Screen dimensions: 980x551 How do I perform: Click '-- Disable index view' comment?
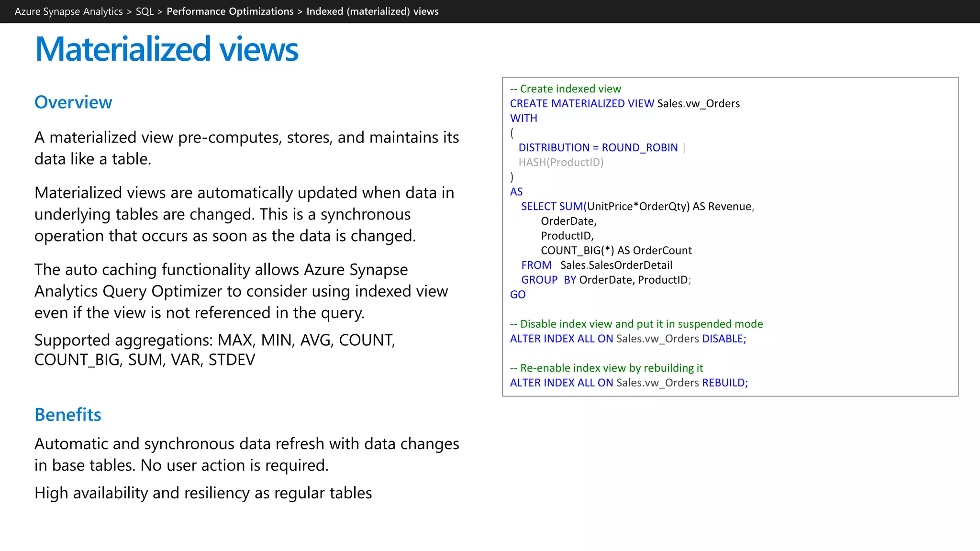point(636,324)
